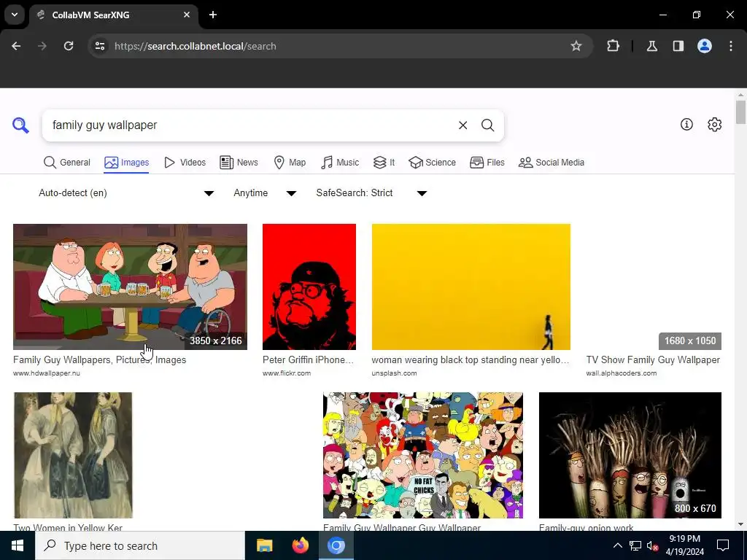Open the Files category

coord(487,163)
